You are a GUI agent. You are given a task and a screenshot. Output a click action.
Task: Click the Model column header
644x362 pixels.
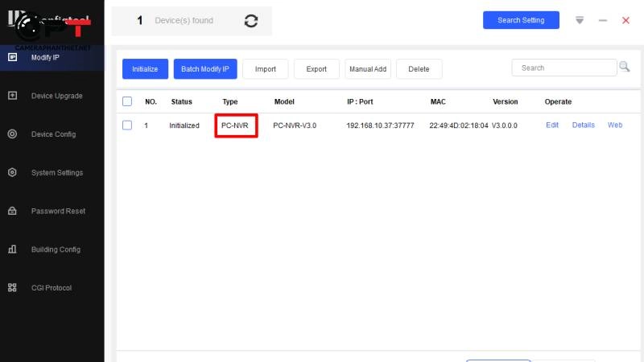[284, 102]
